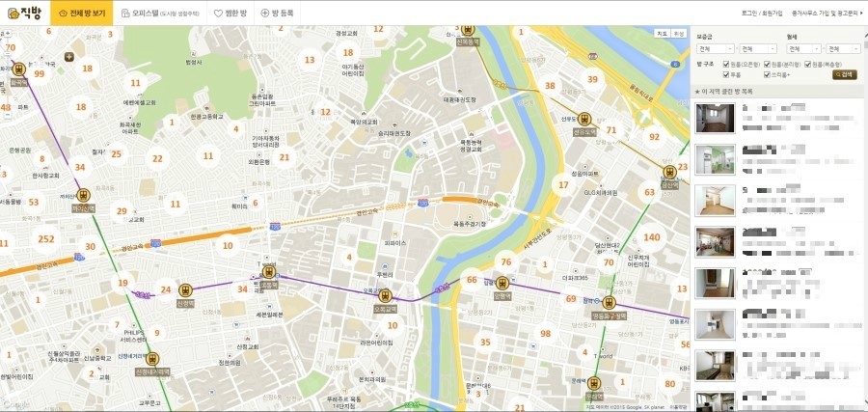Select the 전체 방 보기 tab
Viewport: 868px width, 412px height.
pos(81,13)
